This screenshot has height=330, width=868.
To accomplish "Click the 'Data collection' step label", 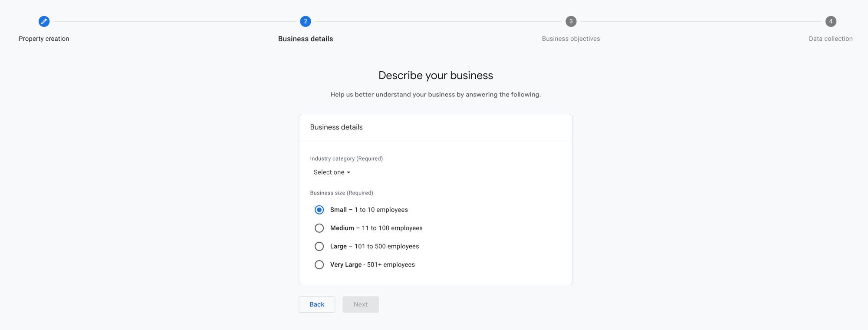I will coord(831,39).
